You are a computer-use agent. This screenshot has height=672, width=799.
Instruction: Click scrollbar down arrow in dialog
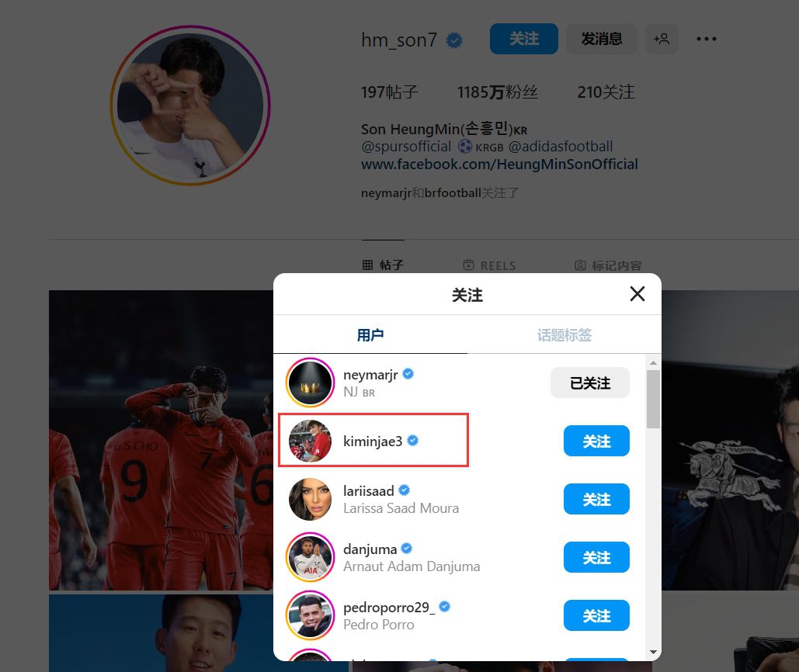point(653,652)
